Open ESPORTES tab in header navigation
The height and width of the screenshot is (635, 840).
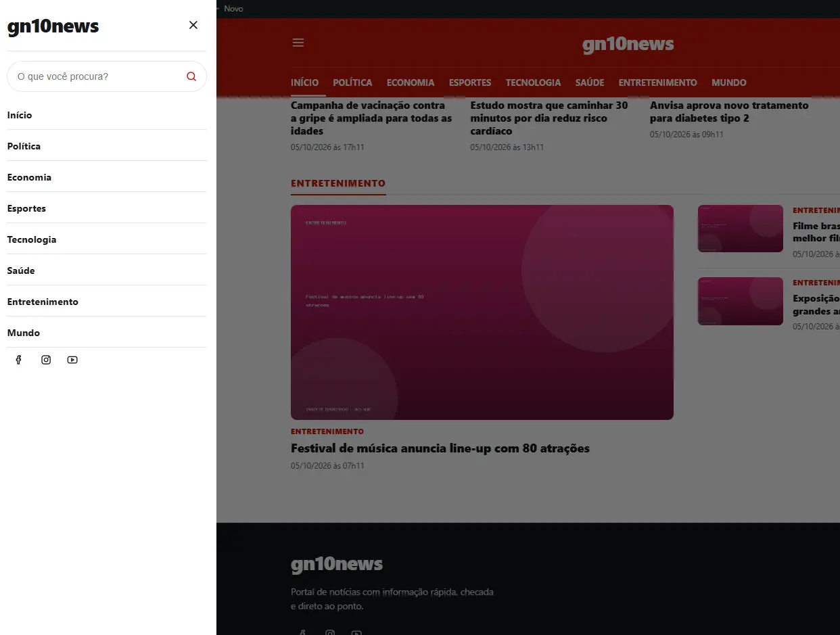click(470, 83)
